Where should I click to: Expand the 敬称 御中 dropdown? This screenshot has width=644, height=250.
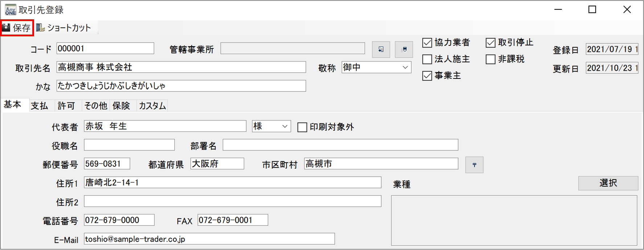point(405,68)
